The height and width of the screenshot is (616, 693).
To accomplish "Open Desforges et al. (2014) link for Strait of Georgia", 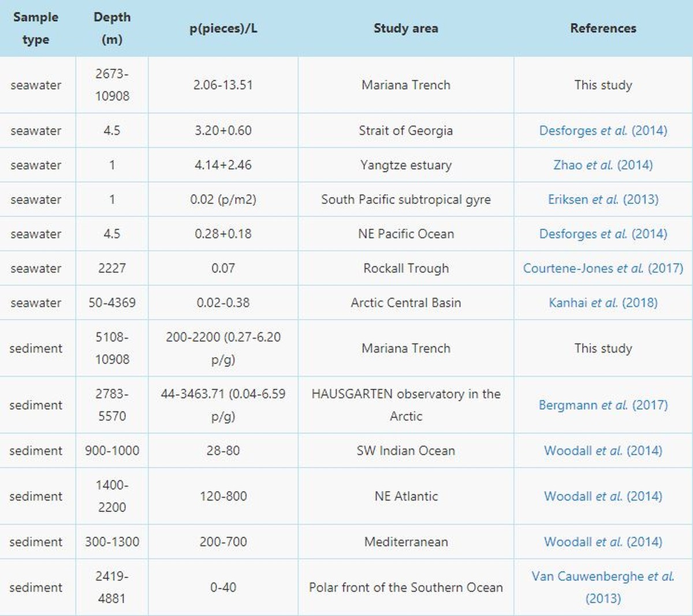I will click(x=603, y=131).
